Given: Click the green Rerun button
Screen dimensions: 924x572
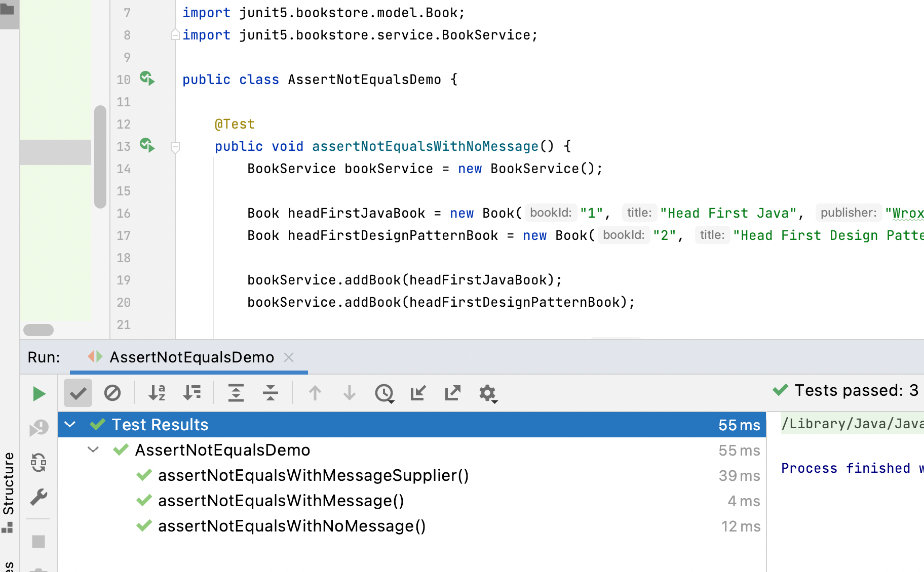Looking at the screenshot, I should click(39, 393).
